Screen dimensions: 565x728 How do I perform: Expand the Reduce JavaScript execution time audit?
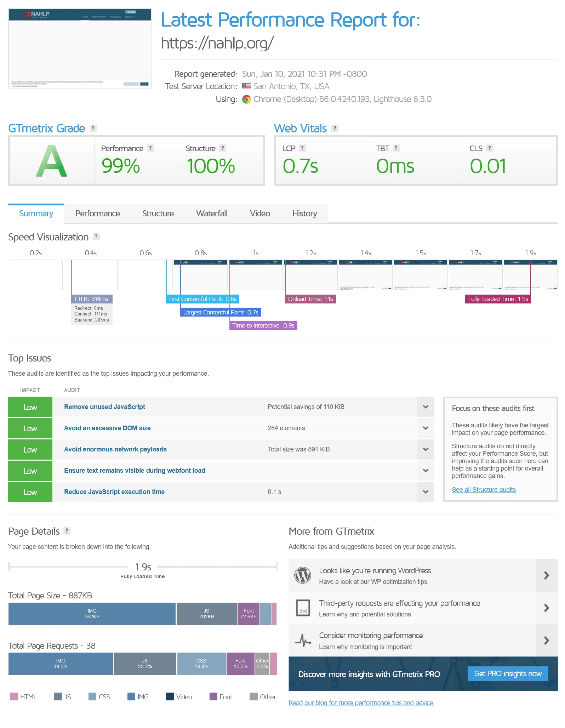[426, 492]
